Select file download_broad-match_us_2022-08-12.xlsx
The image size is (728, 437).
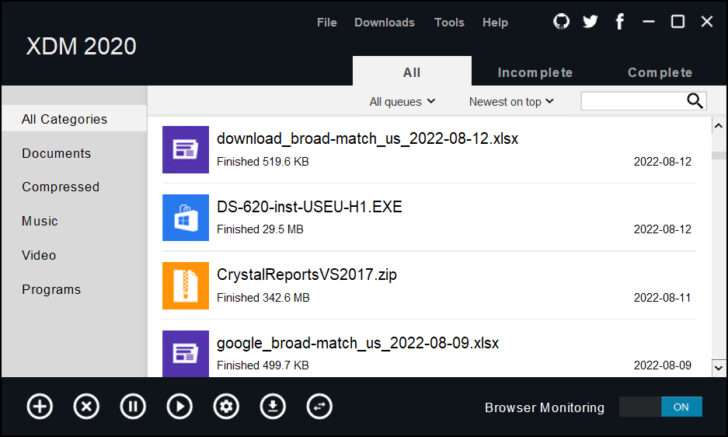[x=367, y=138]
